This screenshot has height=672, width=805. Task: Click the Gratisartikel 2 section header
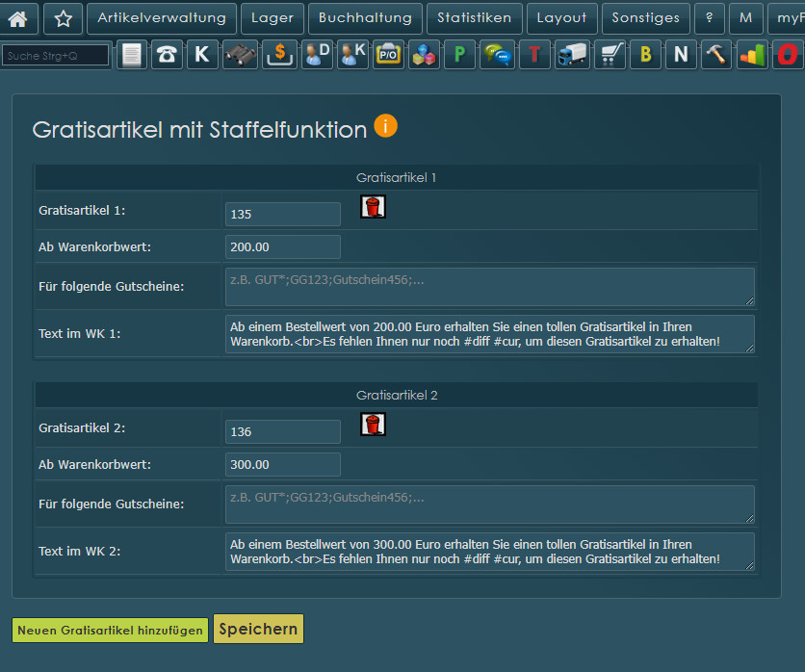397,396
